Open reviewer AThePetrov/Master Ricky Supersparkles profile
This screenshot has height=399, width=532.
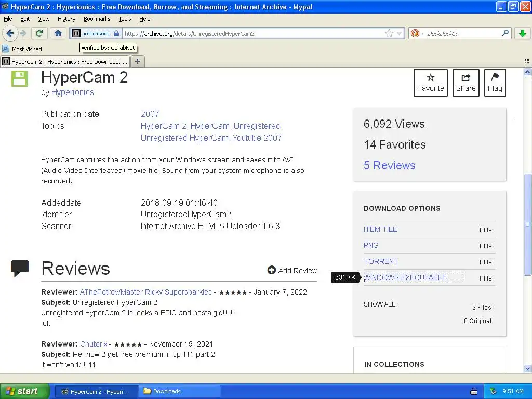(x=145, y=292)
